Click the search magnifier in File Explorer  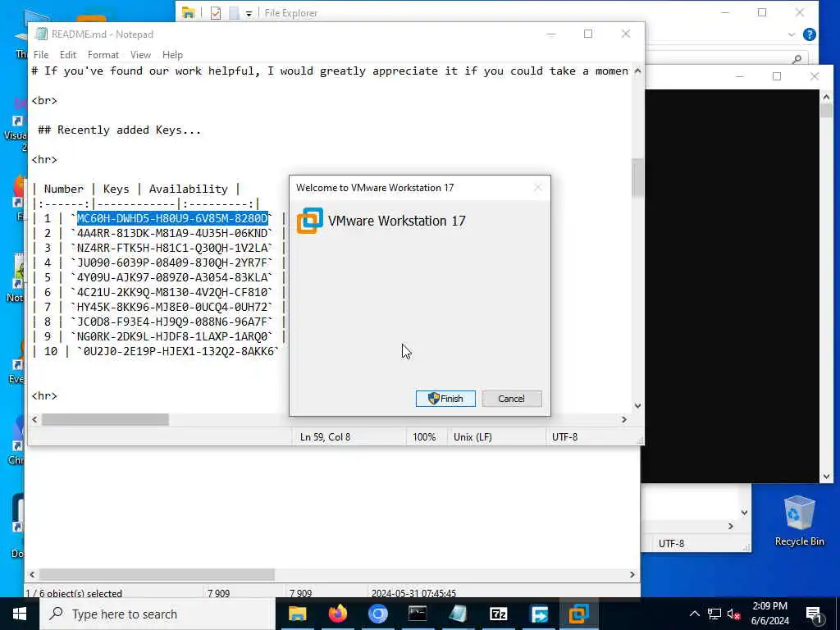[797, 58]
